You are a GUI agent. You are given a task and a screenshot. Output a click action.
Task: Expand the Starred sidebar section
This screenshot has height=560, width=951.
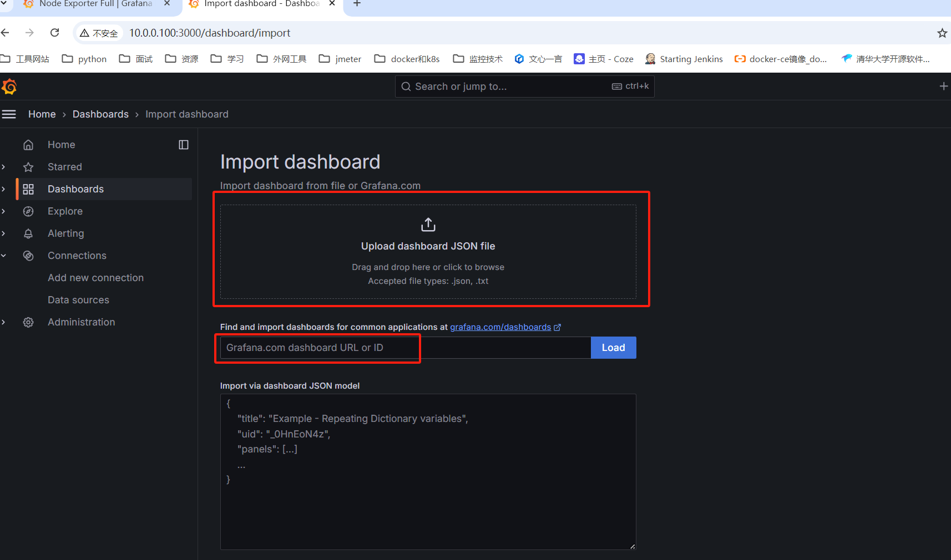point(3,167)
